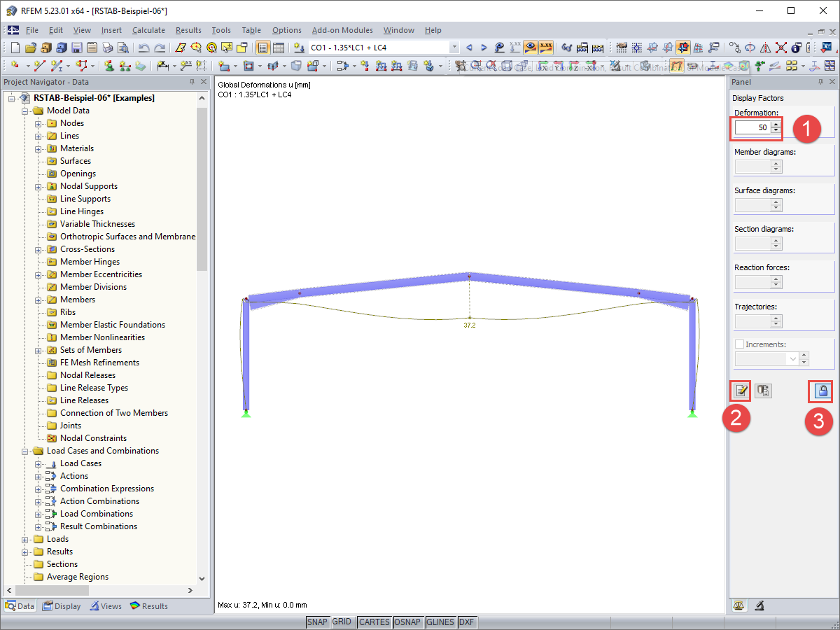This screenshot has width=840, height=630.
Task: Click the Undo arrow icon
Action: [x=143, y=48]
